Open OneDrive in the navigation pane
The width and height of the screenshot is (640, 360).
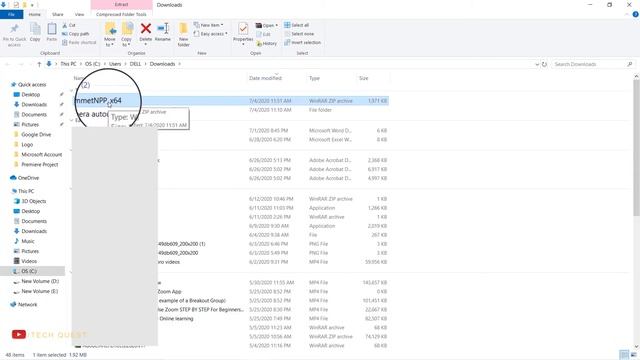tap(28, 178)
